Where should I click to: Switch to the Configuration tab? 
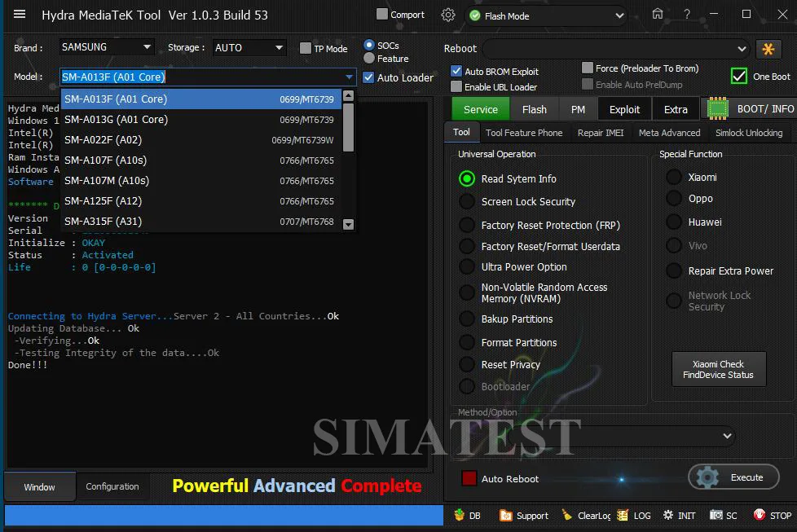pyautogui.click(x=112, y=486)
